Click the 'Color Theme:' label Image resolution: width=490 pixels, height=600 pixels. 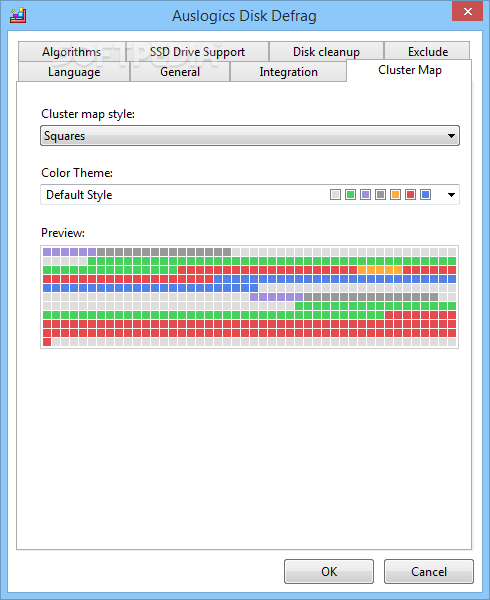[x=77, y=173]
